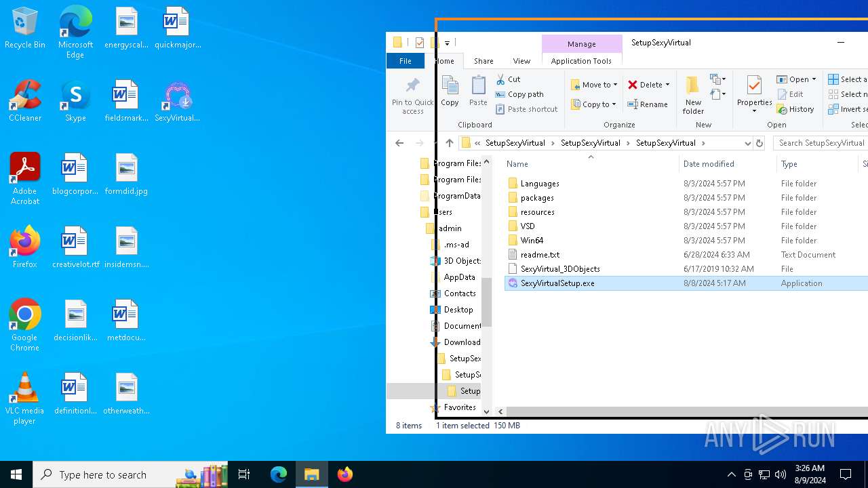Select Skype desktop shortcut
The image size is (868, 488).
pos(75,101)
